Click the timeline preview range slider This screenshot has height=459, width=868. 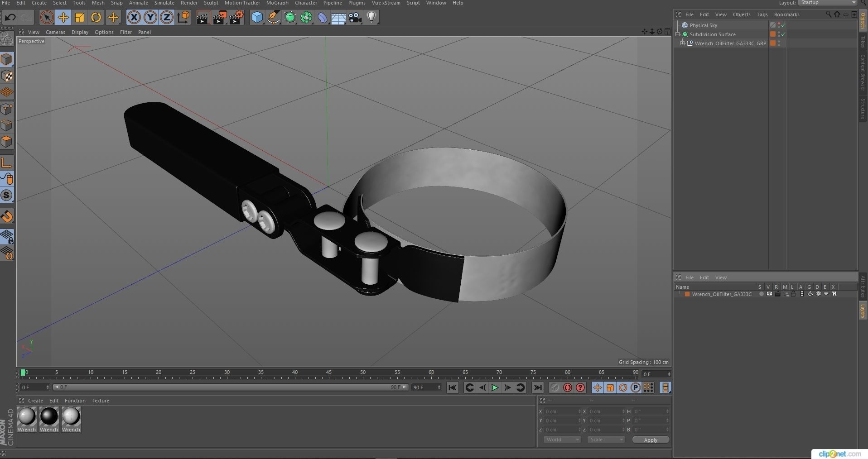231,387
